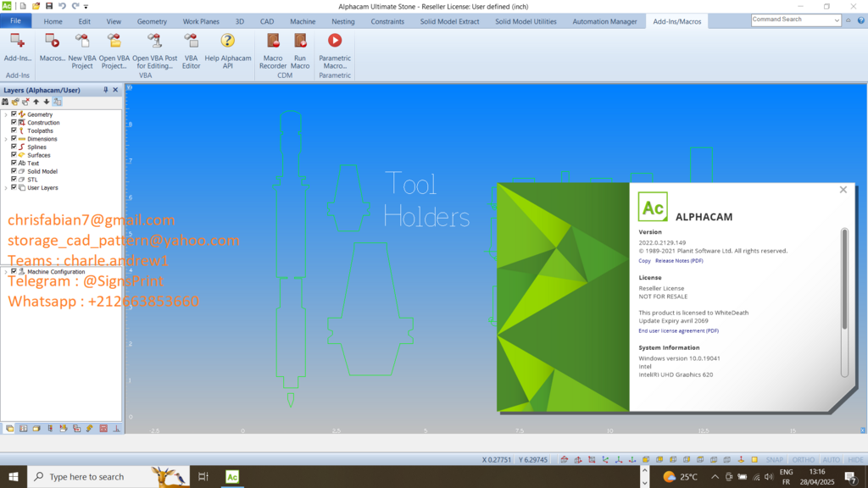868x488 pixels.
Task: Click the first view icon in status bar
Action: point(564,460)
